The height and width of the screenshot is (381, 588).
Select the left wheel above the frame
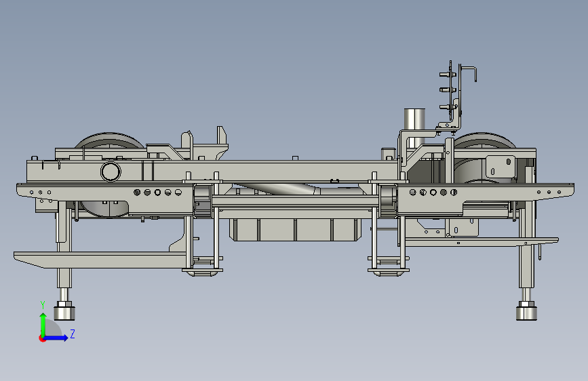109,140
